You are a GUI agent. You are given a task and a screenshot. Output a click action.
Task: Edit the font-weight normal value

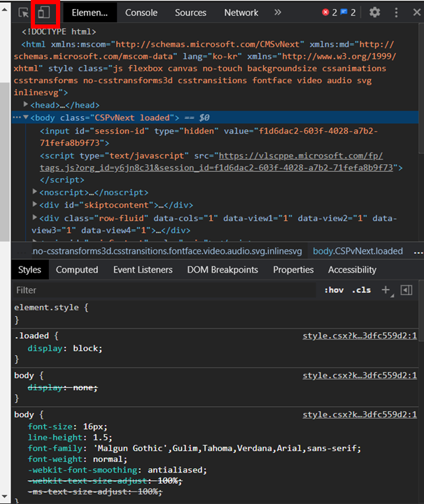108,459
